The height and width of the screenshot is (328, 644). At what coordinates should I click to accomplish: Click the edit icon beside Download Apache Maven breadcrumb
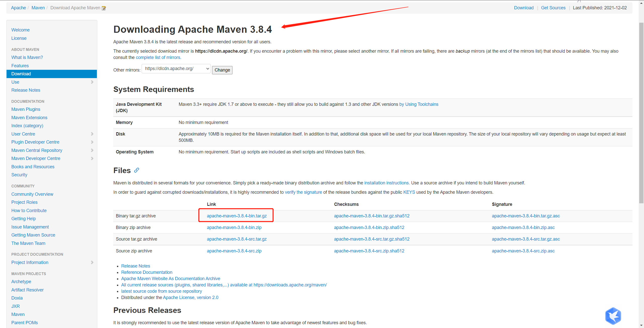pos(104,8)
